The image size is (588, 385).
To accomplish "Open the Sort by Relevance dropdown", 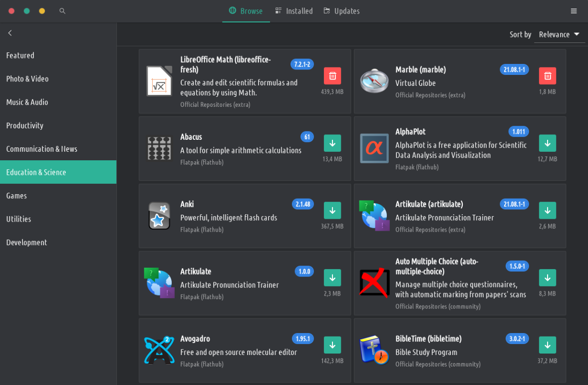I will [x=559, y=34].
